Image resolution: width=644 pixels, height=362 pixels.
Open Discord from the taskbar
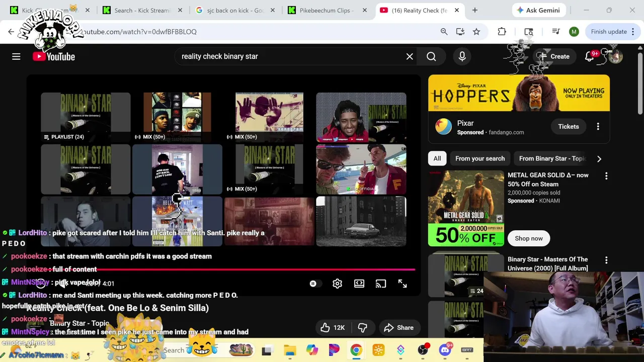(445, 350)
